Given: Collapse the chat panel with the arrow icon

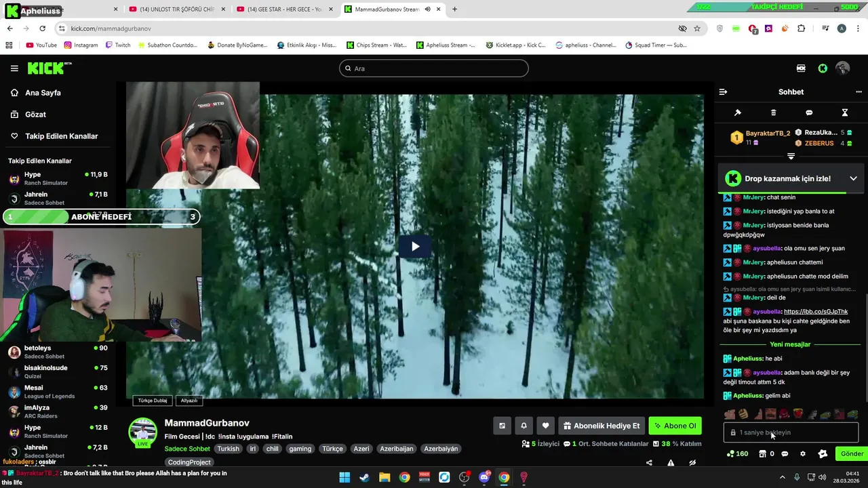Looking at the screenshot, I should (723, 91).
